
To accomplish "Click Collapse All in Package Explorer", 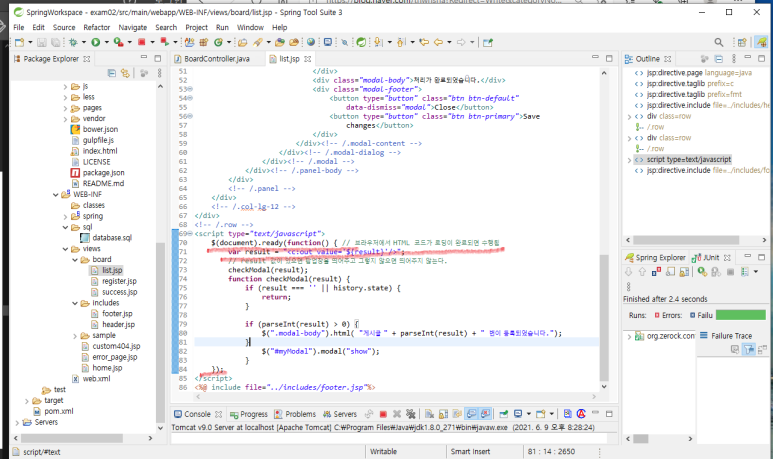I will click(112, 73).
